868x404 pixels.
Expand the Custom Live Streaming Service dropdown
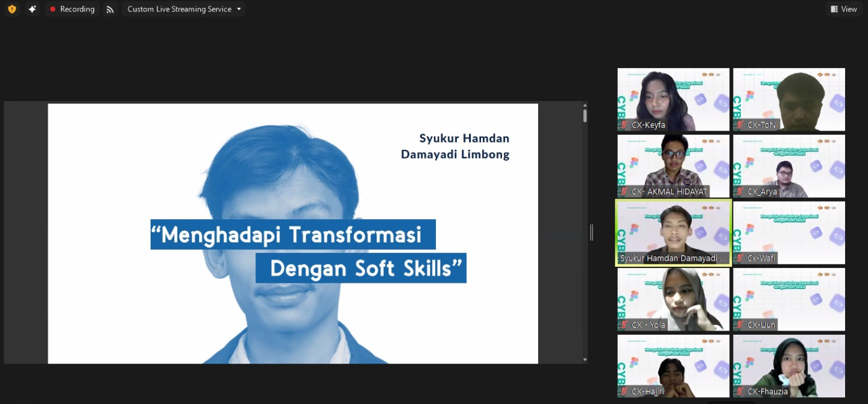239,9
